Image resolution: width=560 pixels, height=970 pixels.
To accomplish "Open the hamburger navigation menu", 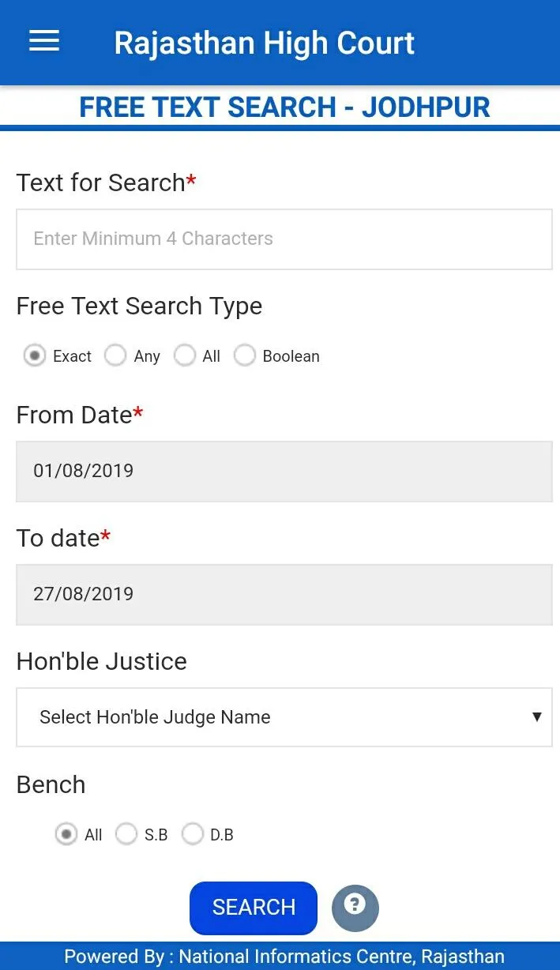I will (x=43, y=42).
